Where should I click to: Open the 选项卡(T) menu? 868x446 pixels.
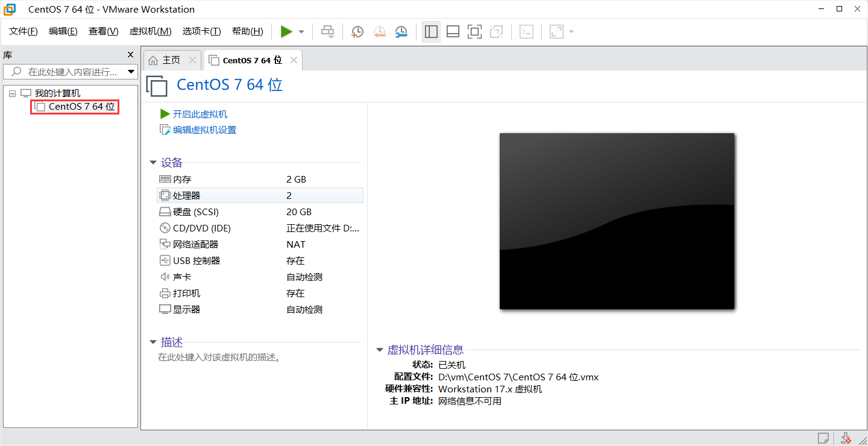202,31
